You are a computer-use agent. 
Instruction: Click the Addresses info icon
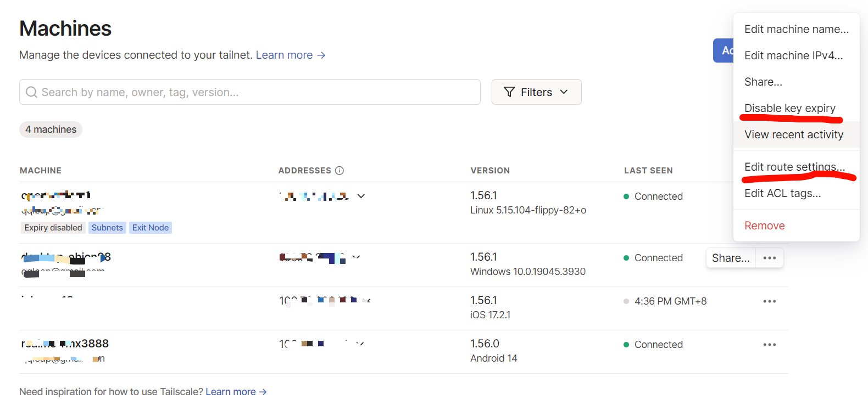click(x=340, y=171)
